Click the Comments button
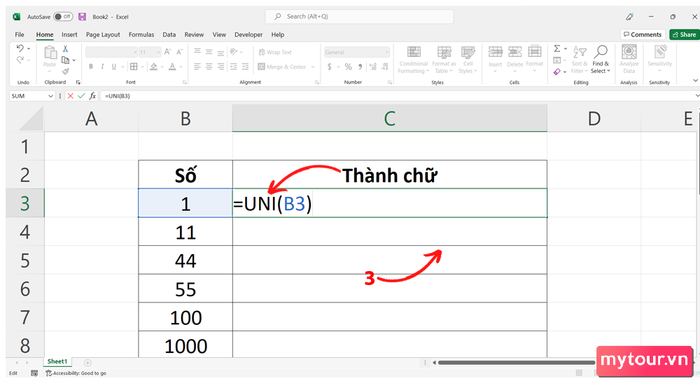 [x=642, y=34]
